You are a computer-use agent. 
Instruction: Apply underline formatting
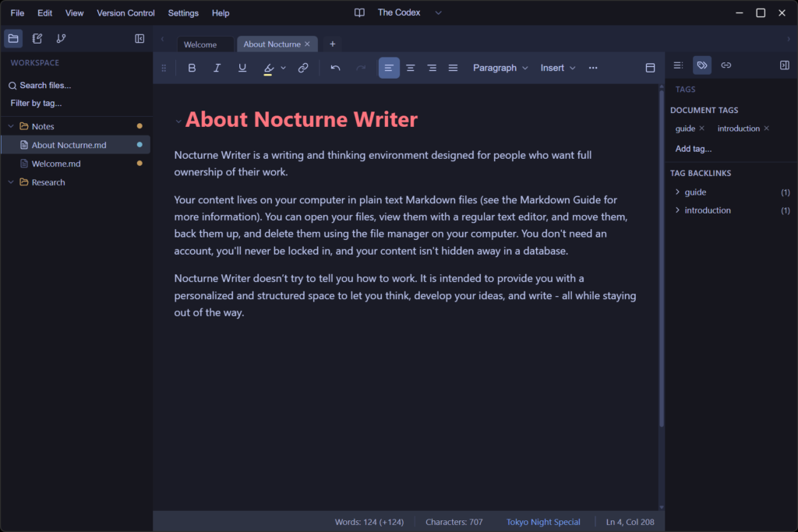tap(242, 68)
